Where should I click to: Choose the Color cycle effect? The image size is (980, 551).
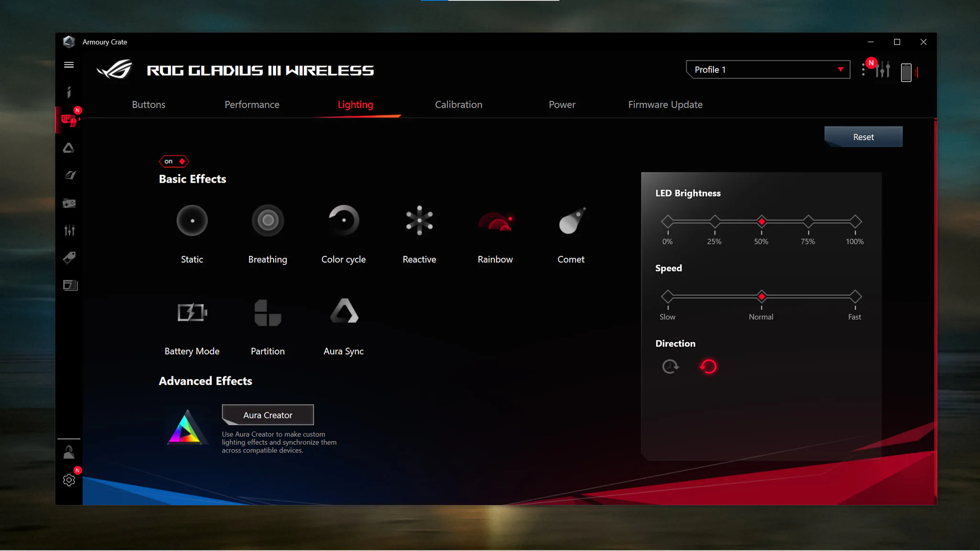(344, 220)
